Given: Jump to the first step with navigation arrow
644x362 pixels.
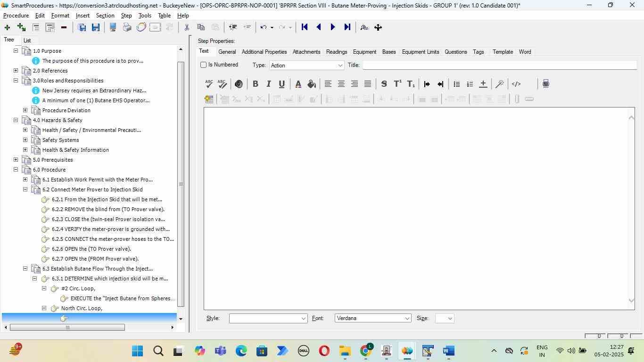Looking at the screenshot, I should tap(305, 27).
